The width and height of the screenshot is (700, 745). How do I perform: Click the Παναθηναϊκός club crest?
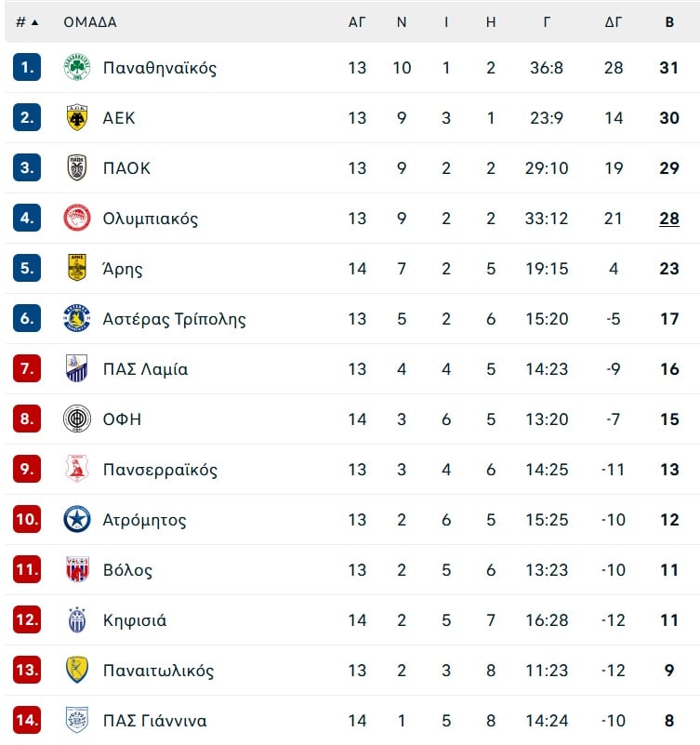point(76,67)
